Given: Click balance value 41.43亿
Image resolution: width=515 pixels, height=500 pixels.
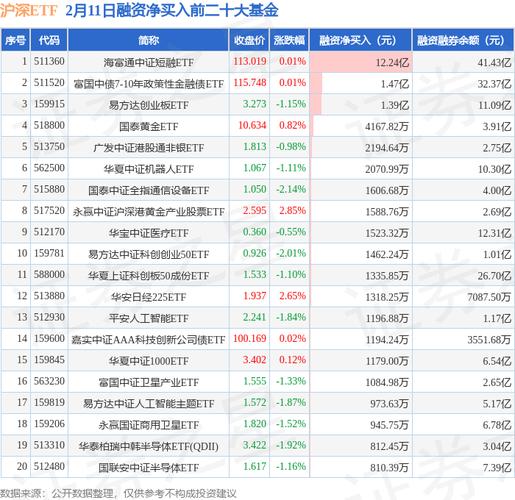Looking at the screenshot, I should (x=494, y=62).
